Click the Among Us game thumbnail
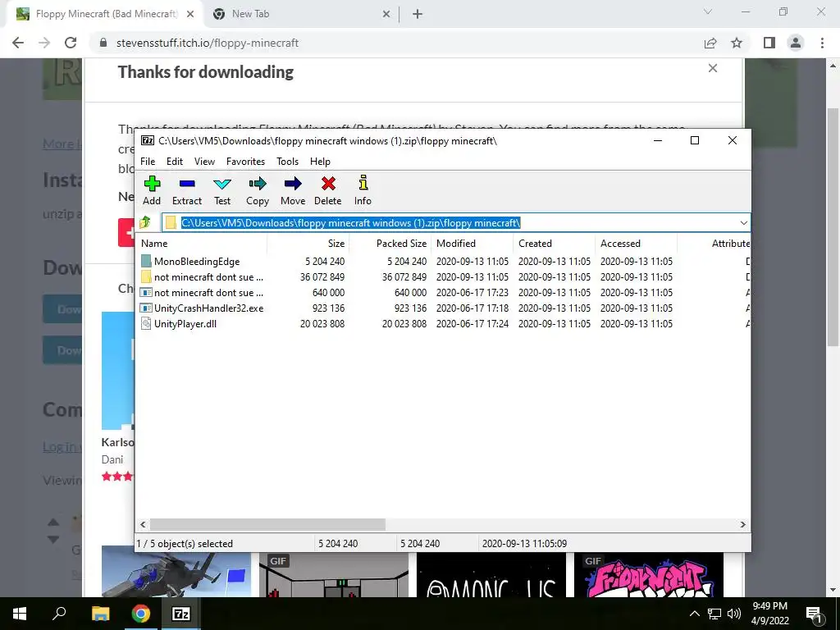Image resolution: width=840 pixels, height=630 pixels. 491,575
